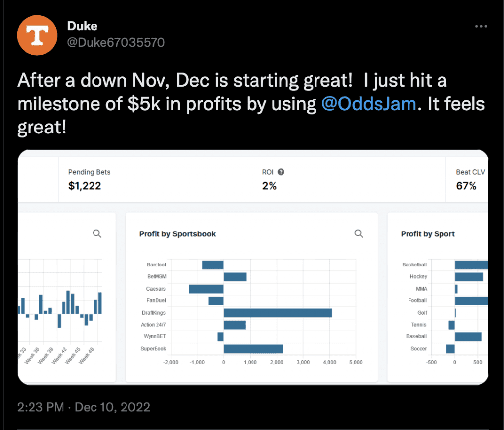Click the Beat CLV 67% stat card
The width and height of the screenshot is (504, 430).
click(x=467, y=179)
